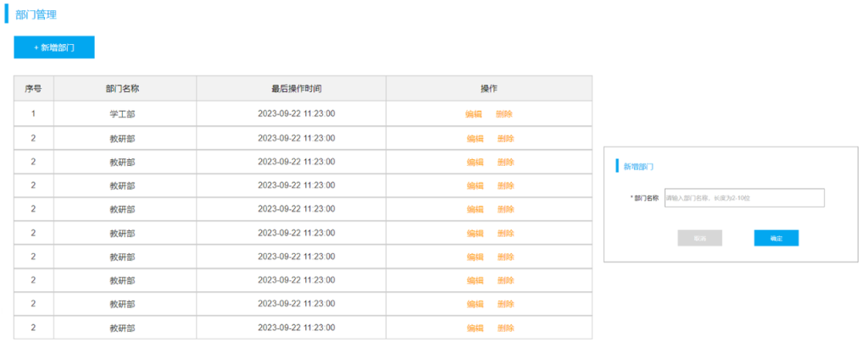The height and width of the screenshot is (342, 868).
Task: Edit the department in the third row
Action: 475,163
